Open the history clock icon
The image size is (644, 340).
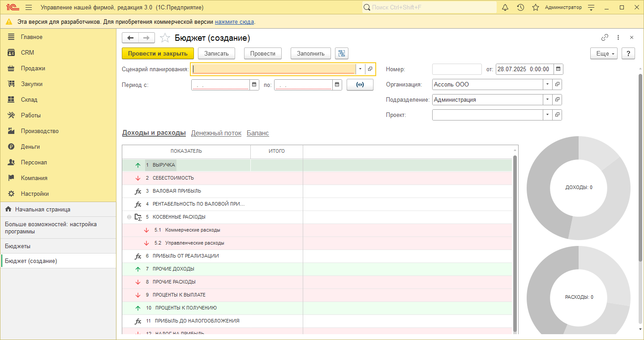pos(520,8)
